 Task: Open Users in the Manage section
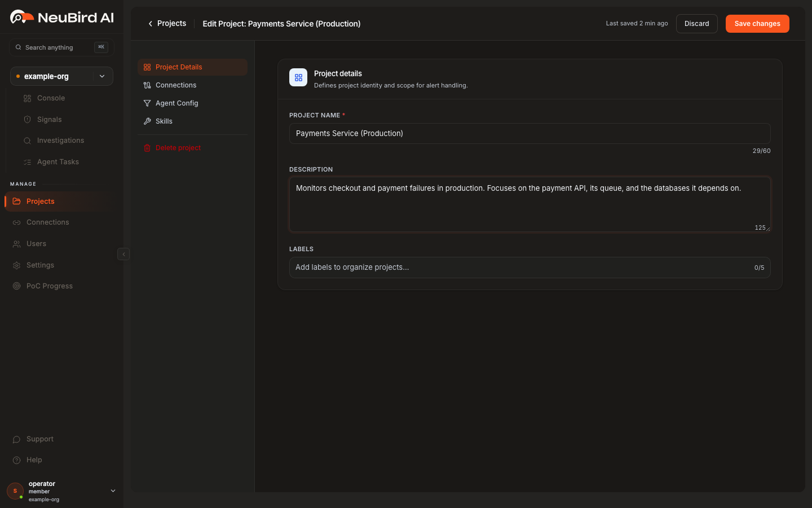coord(61,244)
